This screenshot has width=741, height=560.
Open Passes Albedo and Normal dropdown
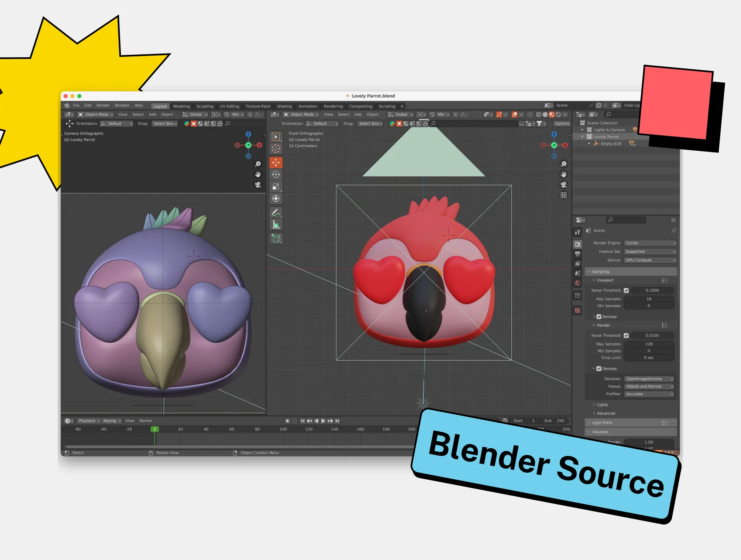coord(649,386)
